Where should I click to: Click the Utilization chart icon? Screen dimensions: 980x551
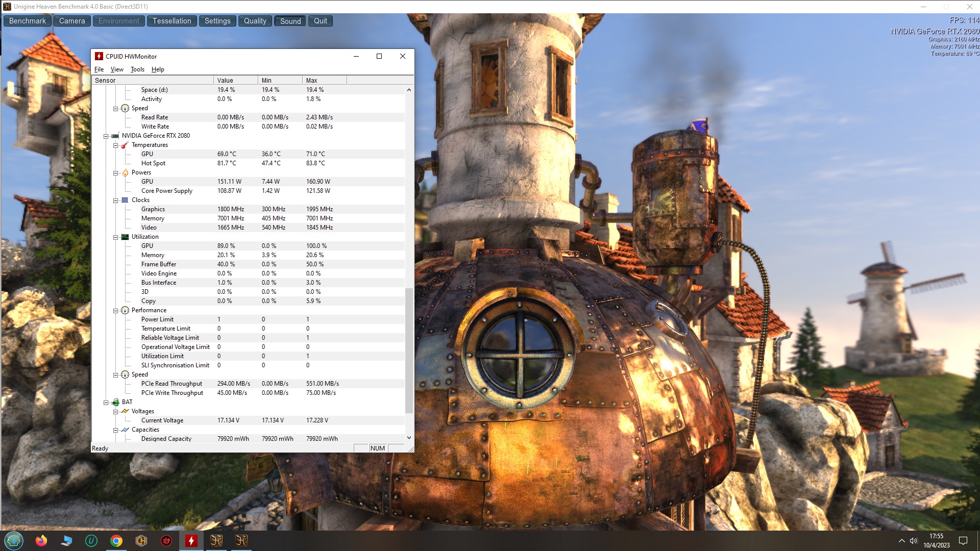tap(125, 237)
